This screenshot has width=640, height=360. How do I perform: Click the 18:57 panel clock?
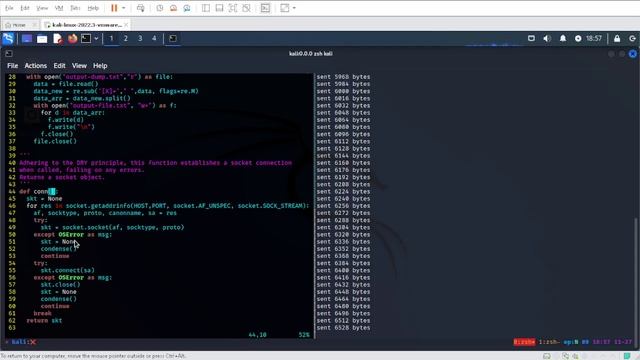[x=594, y=38]
